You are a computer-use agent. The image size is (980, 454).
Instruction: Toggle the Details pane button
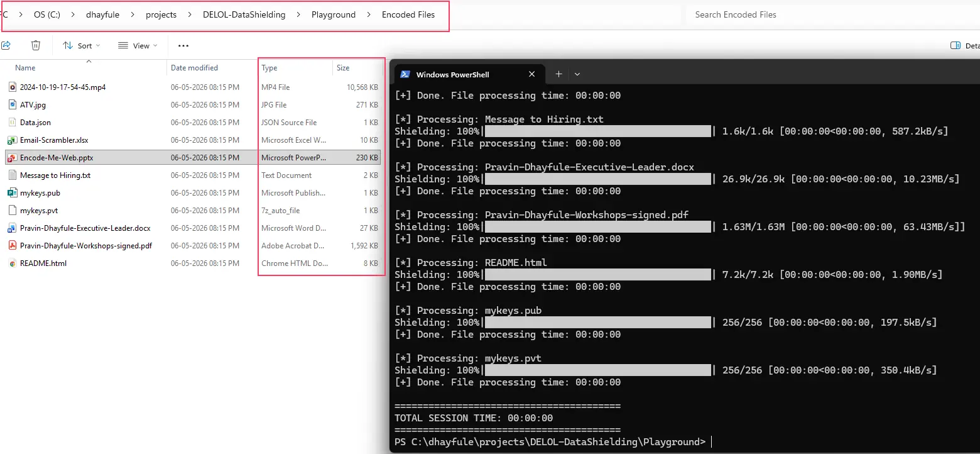pyautogui.click(x=964, y=45)
